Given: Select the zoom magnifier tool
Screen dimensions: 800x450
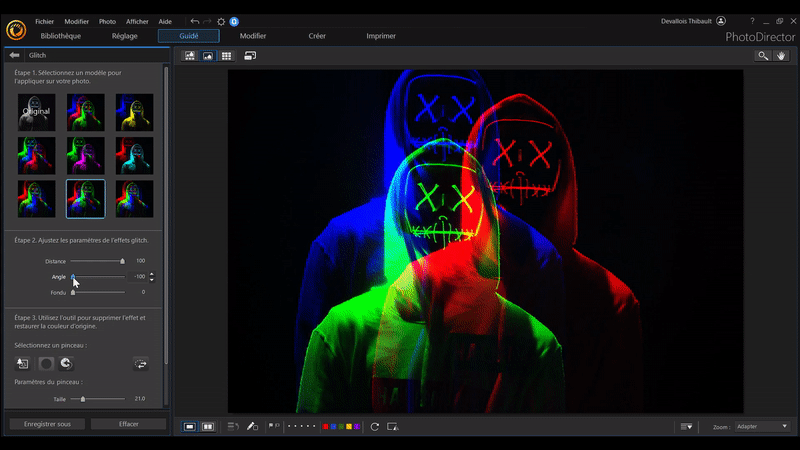Looking at the screenshot, I should 763,56.
